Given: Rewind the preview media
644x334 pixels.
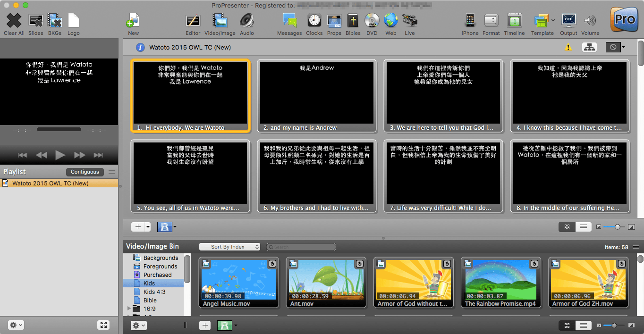Looking at the screenshot, I should pos(41,155).
